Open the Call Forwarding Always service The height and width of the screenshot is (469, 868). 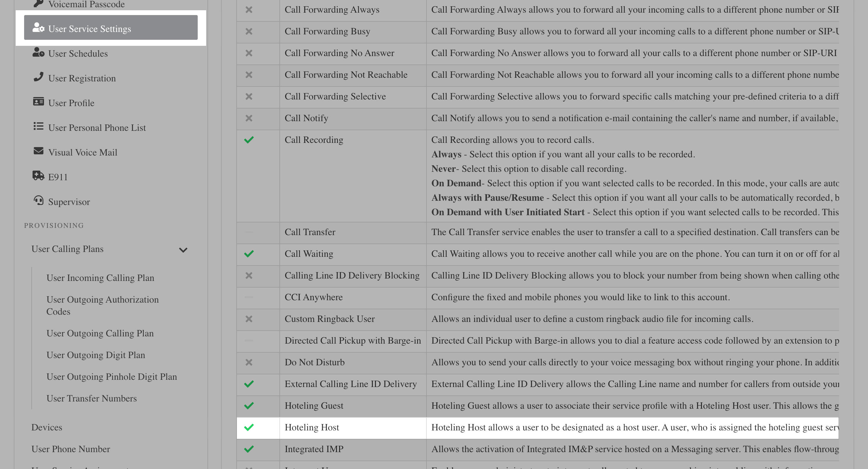pos(332,10)
